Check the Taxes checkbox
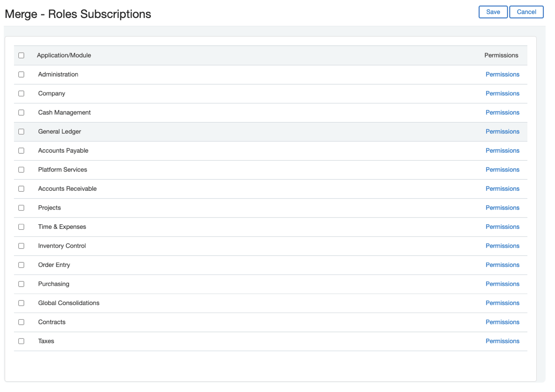Screen dimensions: 555x392 pos(21,341)
